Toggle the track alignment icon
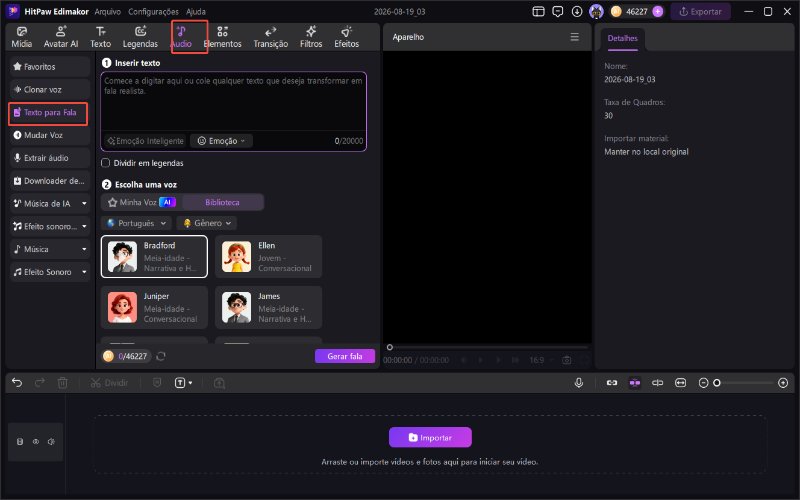This screenshot has width=800, height=500. (x=657, y=383)
